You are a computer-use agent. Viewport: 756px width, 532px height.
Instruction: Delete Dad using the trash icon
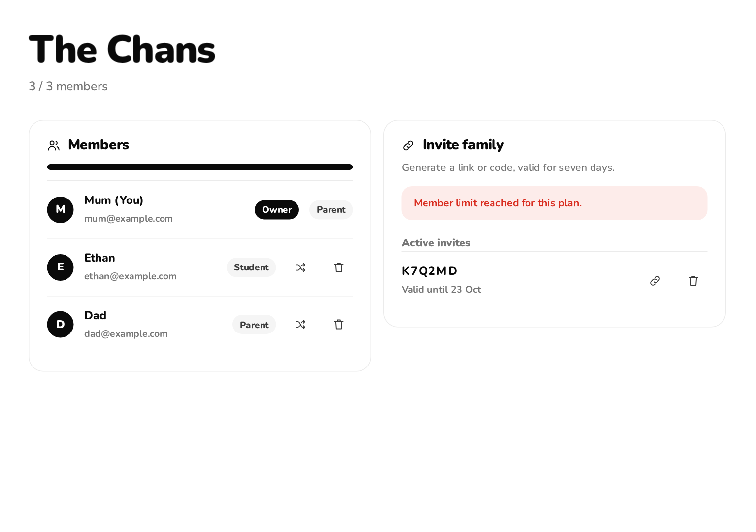click(339, 325)
